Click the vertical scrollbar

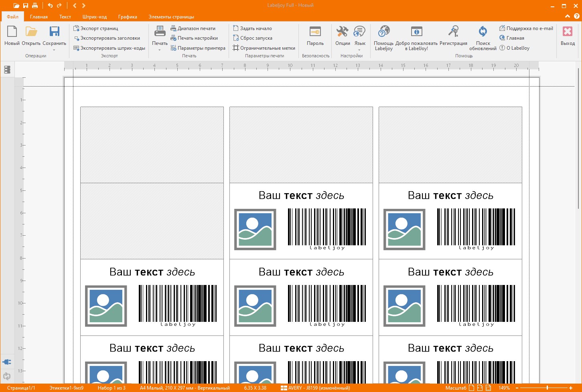(579, 138)
